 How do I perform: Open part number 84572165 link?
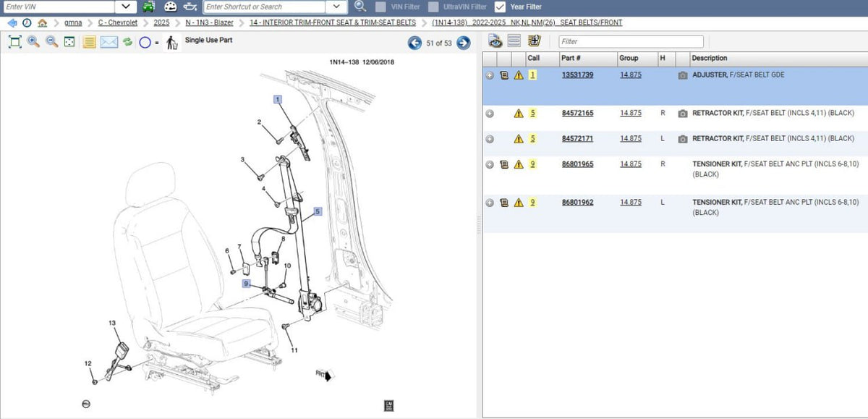click(x=577, y=114)
